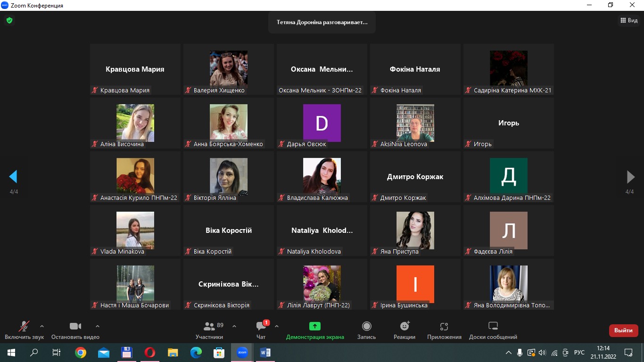Expand the chat options chevron
This screenshot has height=362, width=644.
[277, 326]
